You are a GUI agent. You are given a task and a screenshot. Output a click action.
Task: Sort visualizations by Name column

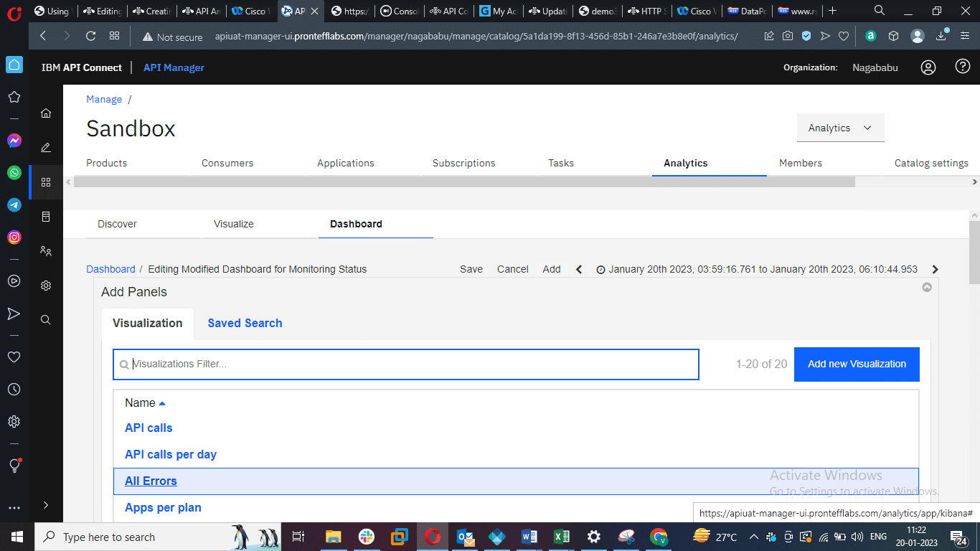tap(145, 403)
